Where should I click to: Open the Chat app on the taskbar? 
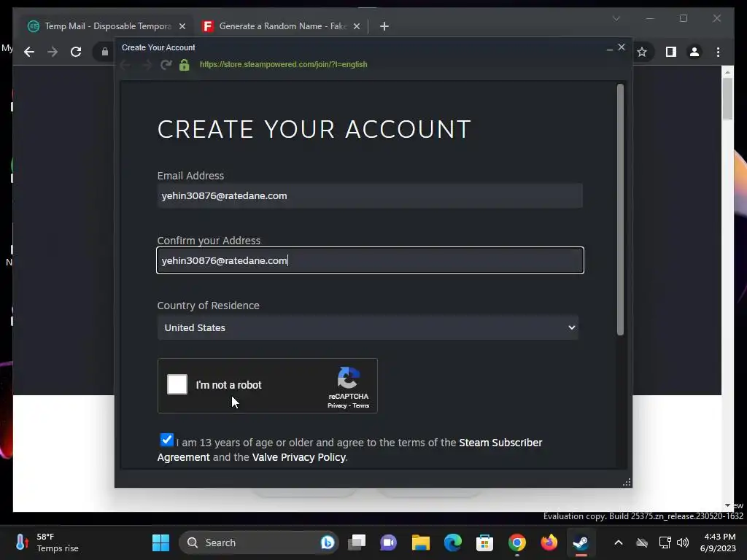pos(388,542)
